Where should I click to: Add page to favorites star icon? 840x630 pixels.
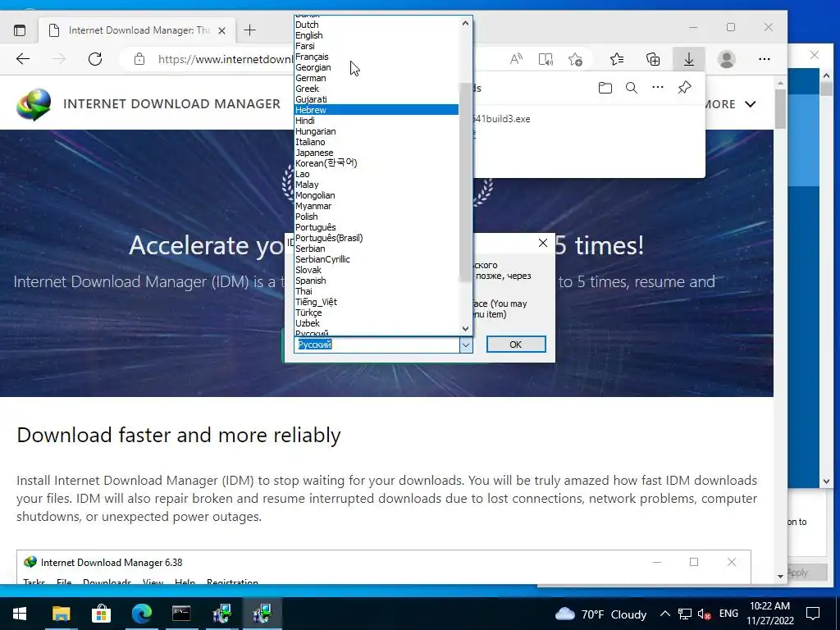click(x=575, y=59)
